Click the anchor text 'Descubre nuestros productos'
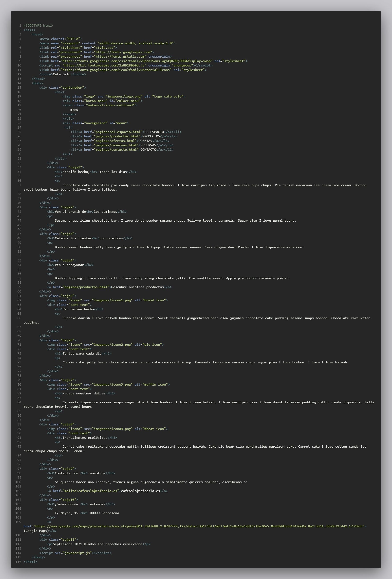Screen dimensions: 392x579 [x=138, y=287]
